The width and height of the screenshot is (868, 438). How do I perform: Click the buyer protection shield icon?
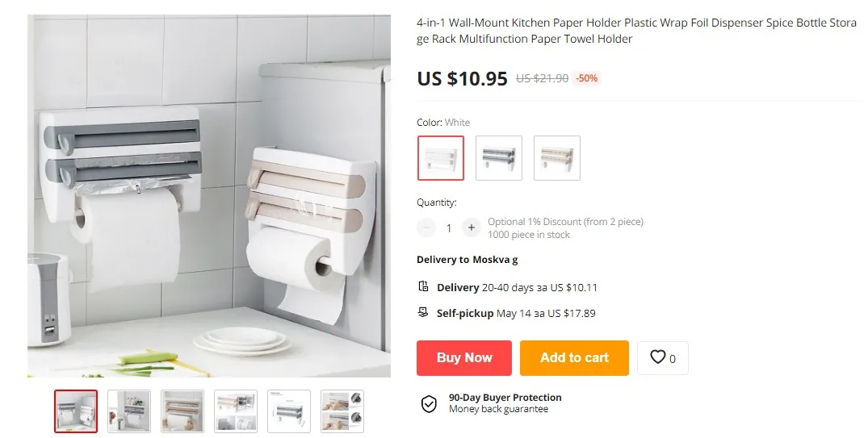429,403
